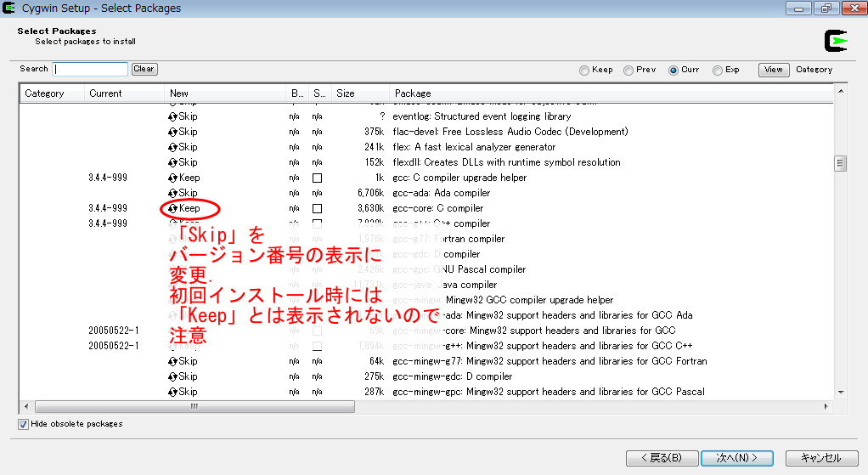
Task: Select the Exp radio button
Action: click(x=718, y=71)
